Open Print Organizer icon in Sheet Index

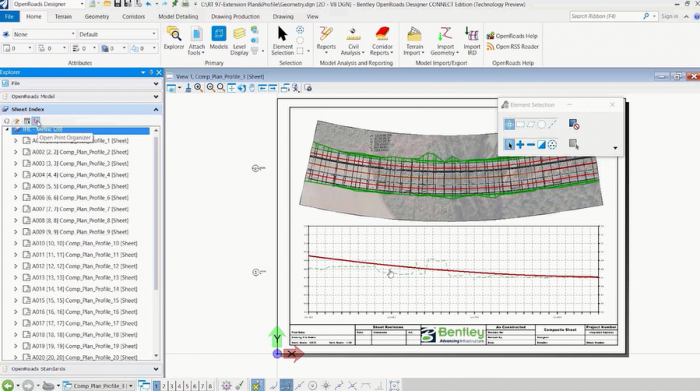pos(37,121)
